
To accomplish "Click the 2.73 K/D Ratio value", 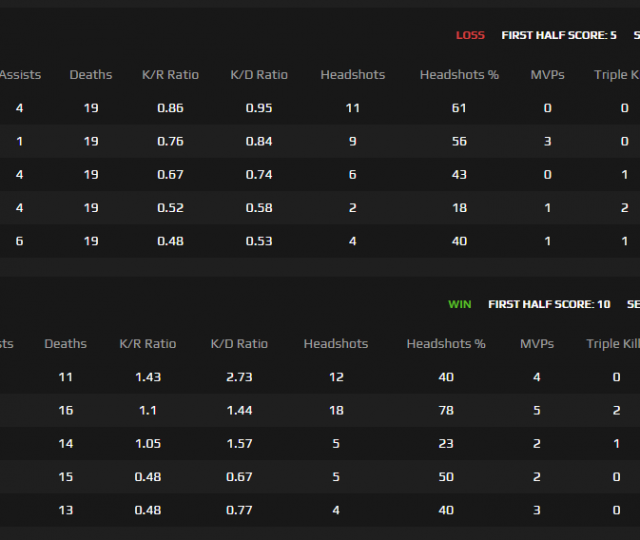I will point(239,377).
